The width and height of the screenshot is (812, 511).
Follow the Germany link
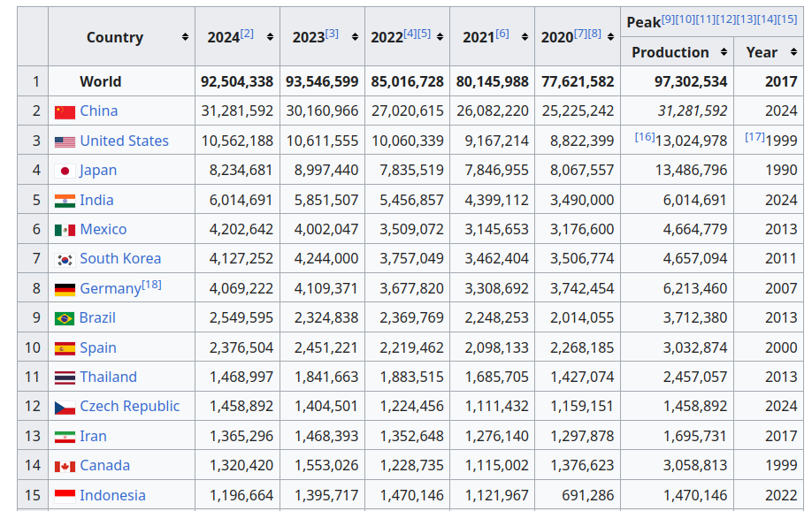(x=111, y=288)
